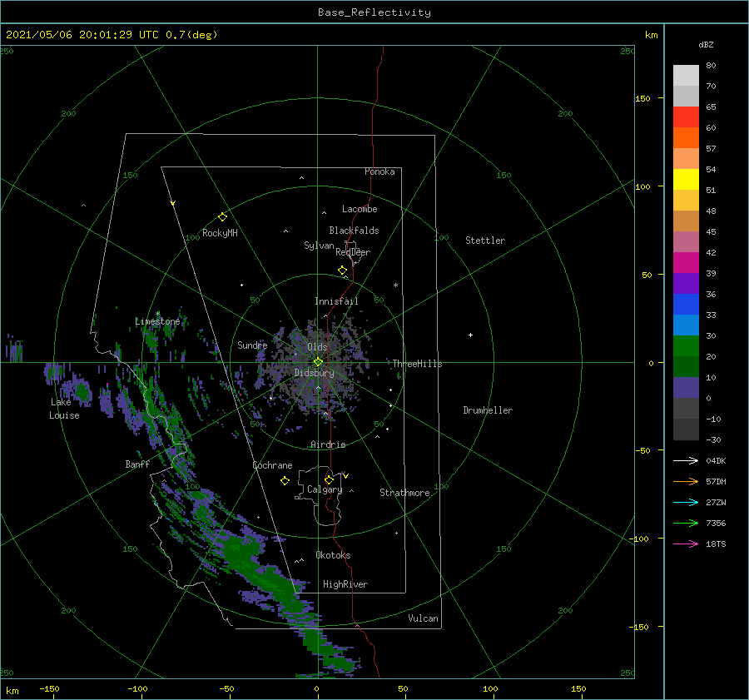This screenshot has height=700, width=749.
Task: Select the magenta swatch between 42 and 39
Action: click(x=686, y=263)
